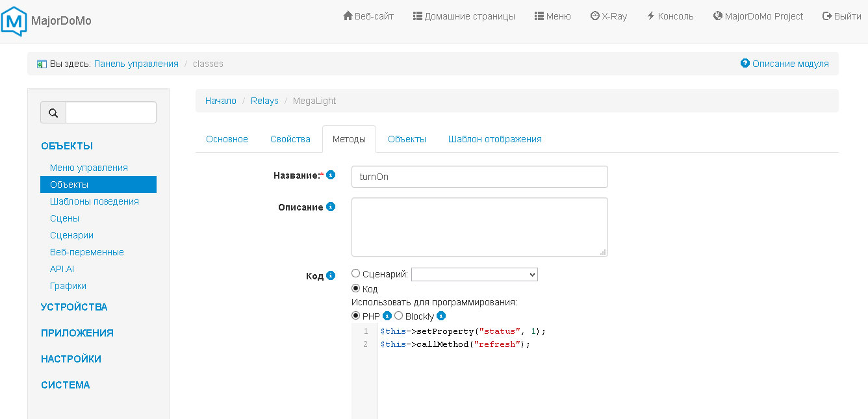
Task: Open Описание модуля help link
Action: click(x=785, y=64)
